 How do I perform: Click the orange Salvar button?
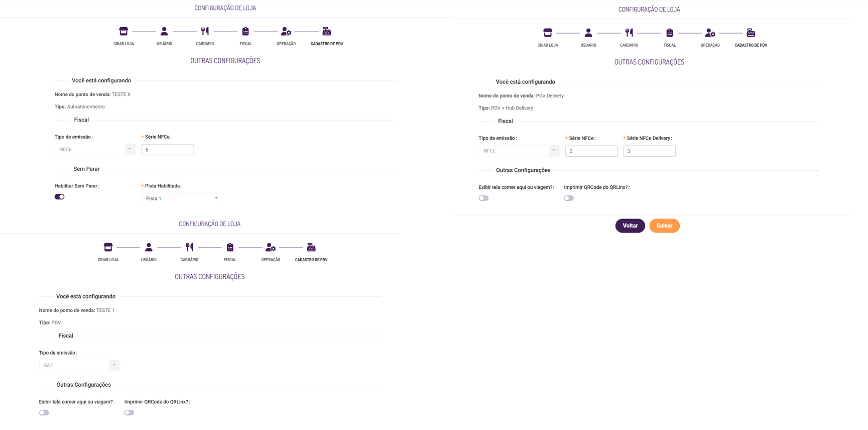[x=664, y=226]
